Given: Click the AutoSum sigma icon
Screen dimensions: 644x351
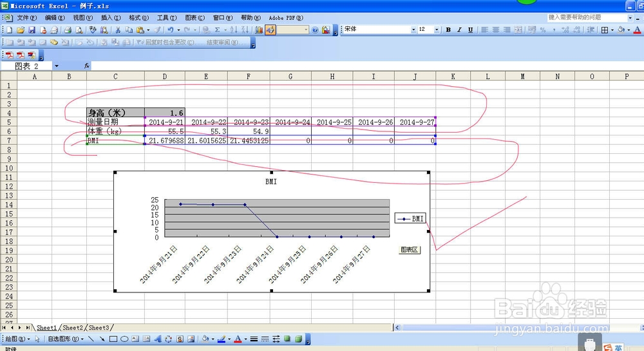Looking at the screenshot, I should click(x=217, y=30).
